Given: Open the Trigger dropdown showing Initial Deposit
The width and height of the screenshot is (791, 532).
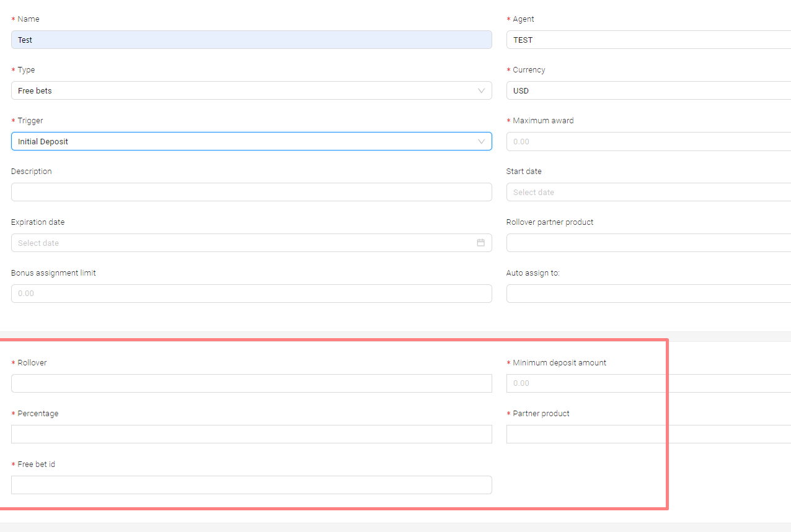Looking at the screenshot, I should [x=248, y=141].
